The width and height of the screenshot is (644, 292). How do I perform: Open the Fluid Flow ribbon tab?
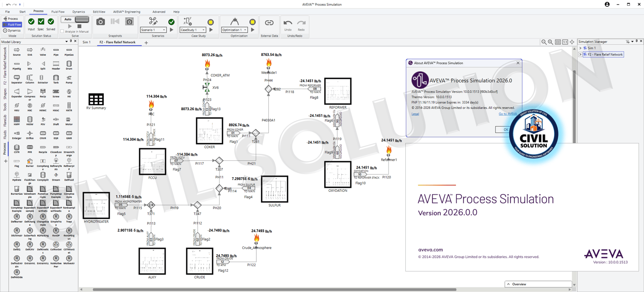pos(58,12)
